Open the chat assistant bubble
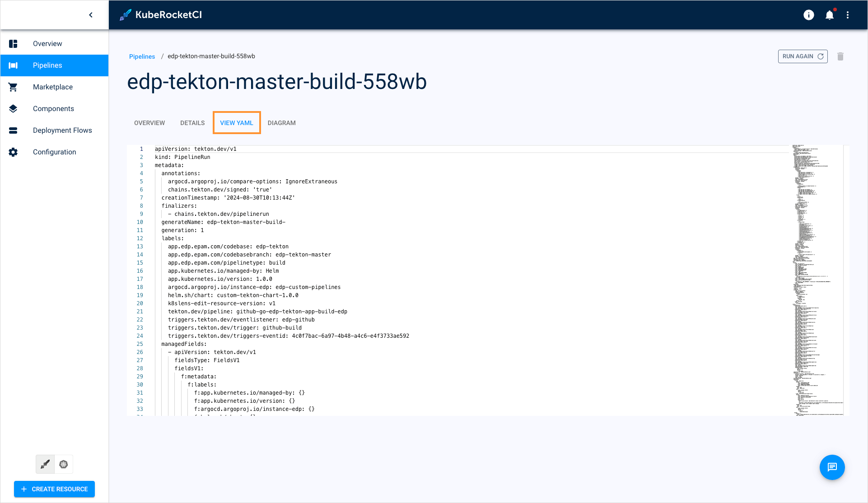 click(x=832, y=467)
